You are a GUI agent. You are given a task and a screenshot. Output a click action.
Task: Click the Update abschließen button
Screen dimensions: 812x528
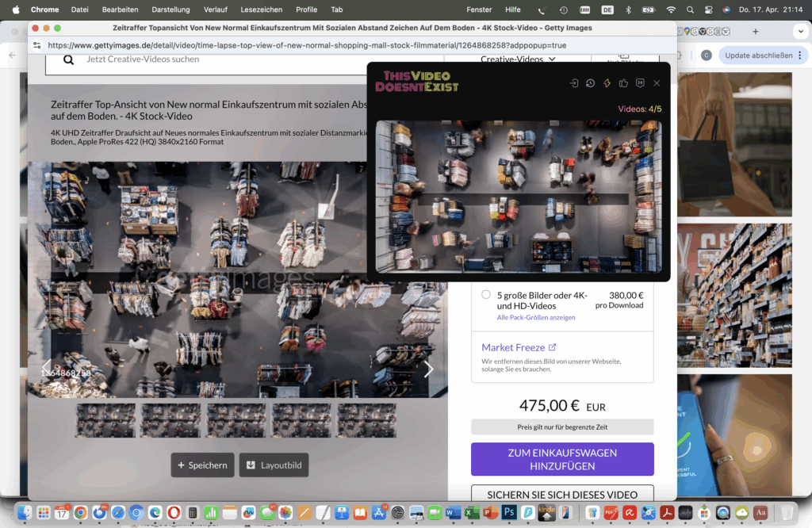click(x=759, y=55)
